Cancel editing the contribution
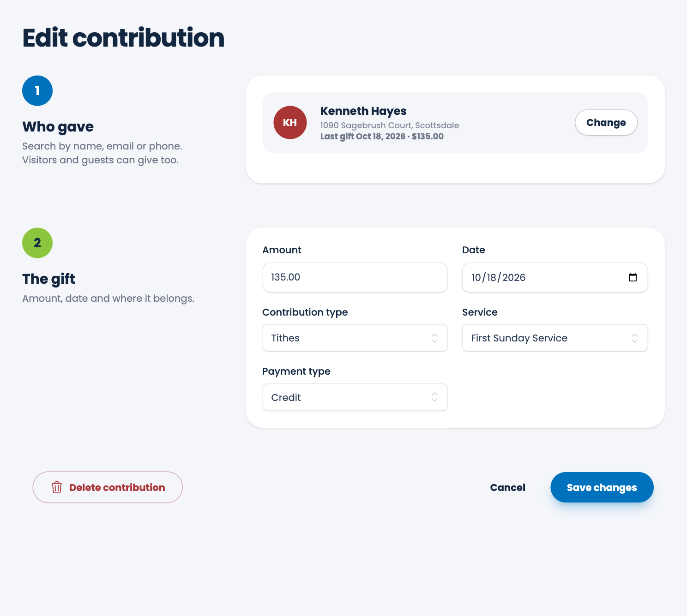The height and width of the screenshot is (616, 687). click(x=508, y=487)
